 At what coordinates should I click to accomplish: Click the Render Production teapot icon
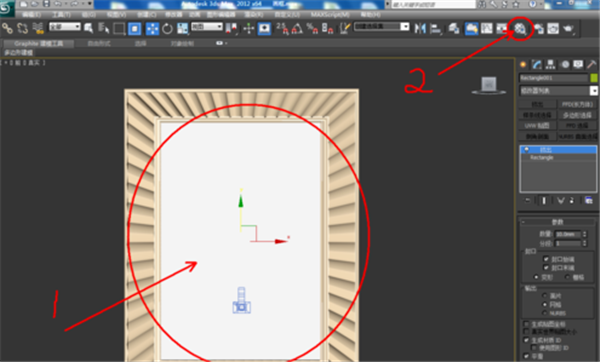[x=569, y=28]
